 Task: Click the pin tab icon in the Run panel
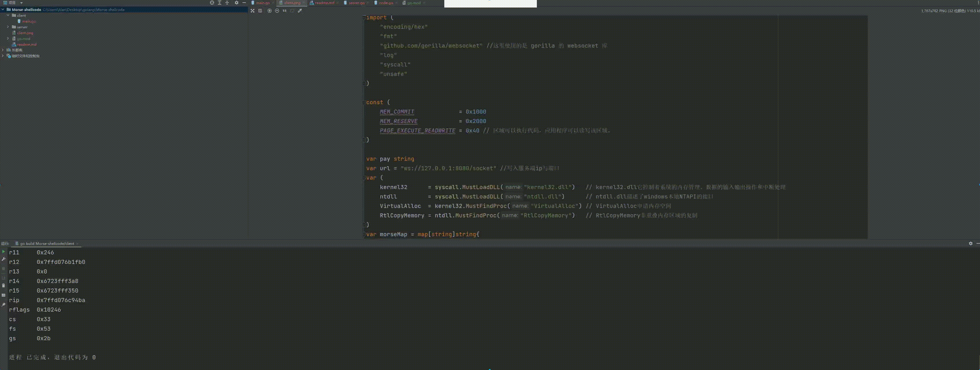point(3,305)
